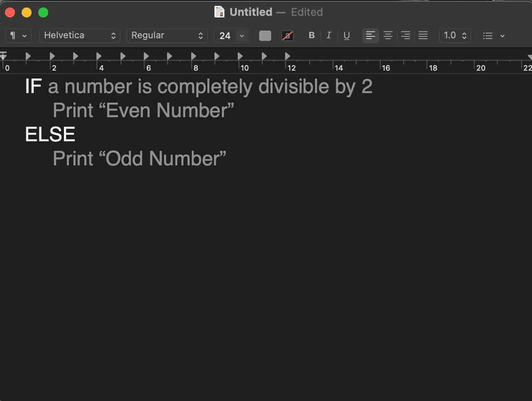Apply bold formatting with the B icon

point(312,35)
